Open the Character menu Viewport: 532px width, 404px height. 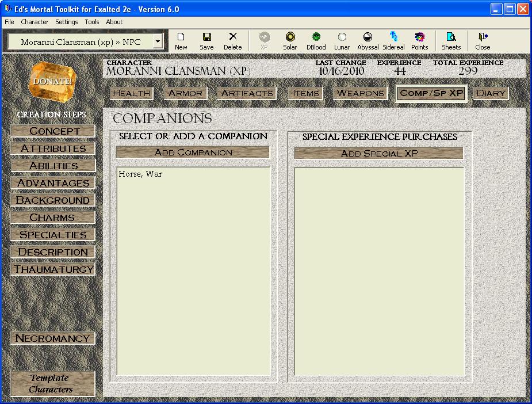(35, 22)
